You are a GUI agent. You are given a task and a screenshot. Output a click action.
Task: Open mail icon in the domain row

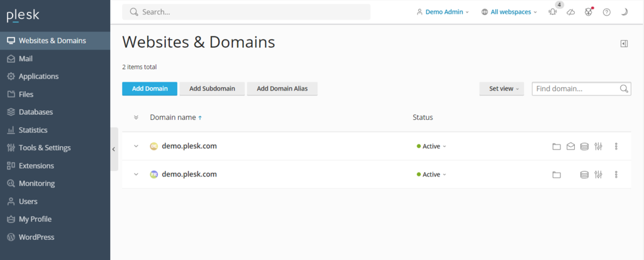tap(570, 146)
